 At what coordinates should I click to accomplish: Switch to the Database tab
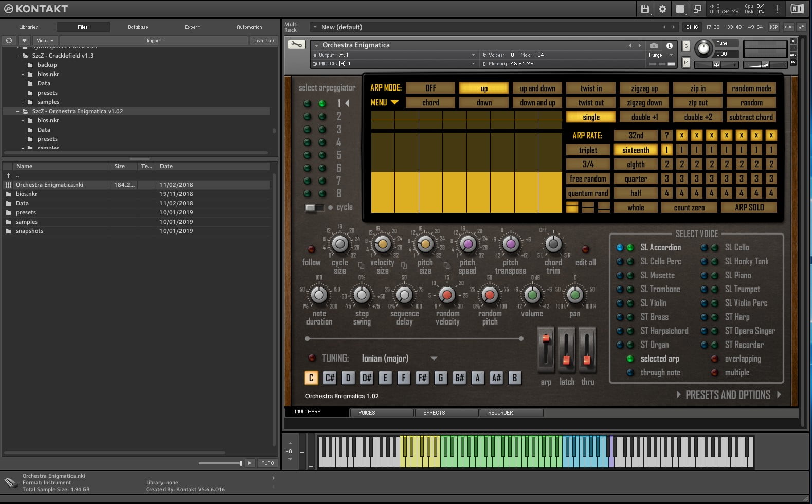(x=137, y=27)
